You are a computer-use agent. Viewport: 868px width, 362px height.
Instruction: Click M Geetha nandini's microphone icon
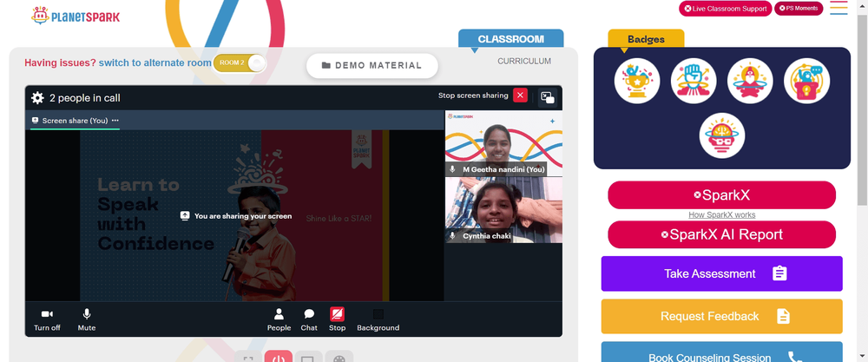(452, 168)
